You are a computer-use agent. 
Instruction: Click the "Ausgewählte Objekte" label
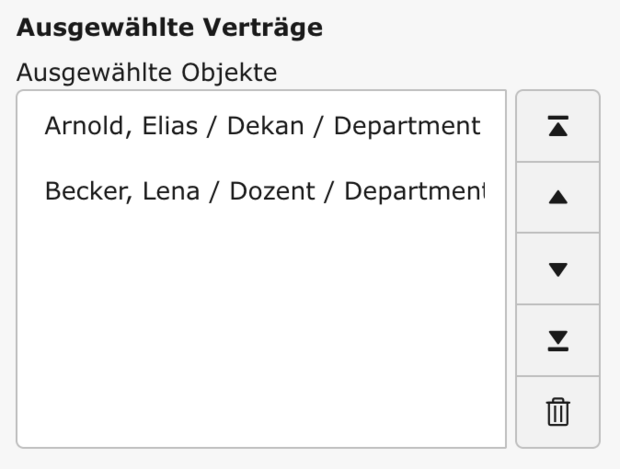146,72
